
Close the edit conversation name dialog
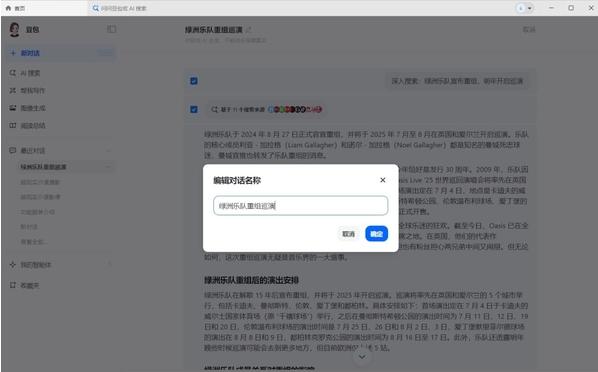(x=383, y=180)
